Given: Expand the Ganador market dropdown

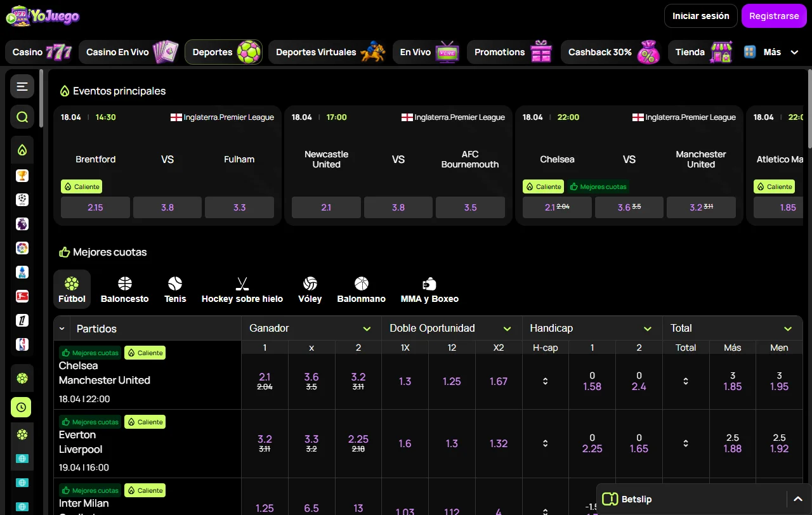Looking at the screenshot, I should (x=367, y=329).
